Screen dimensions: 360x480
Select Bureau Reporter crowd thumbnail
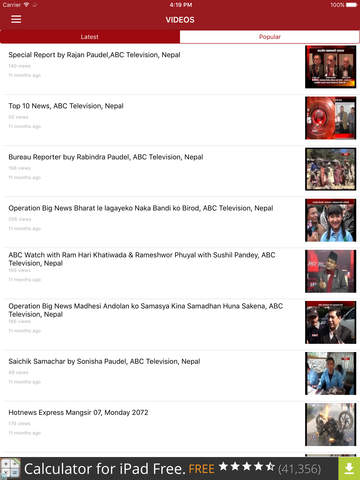(330, 169)
